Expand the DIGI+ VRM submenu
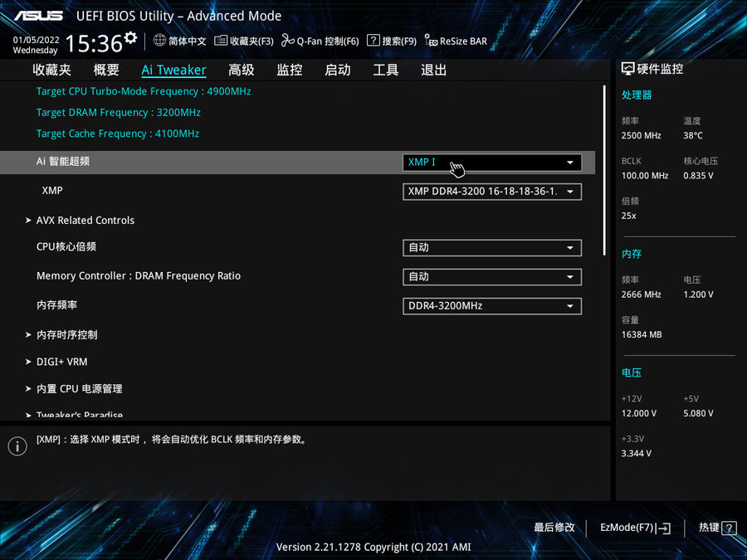Viewport: 747px width, 560px height. [61, 362]
